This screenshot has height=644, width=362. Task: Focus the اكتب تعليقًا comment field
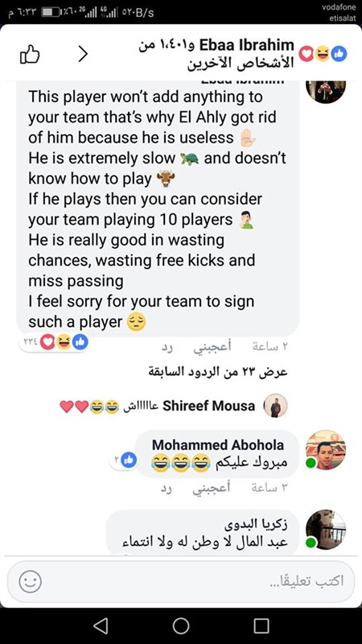tap(181, 581)
